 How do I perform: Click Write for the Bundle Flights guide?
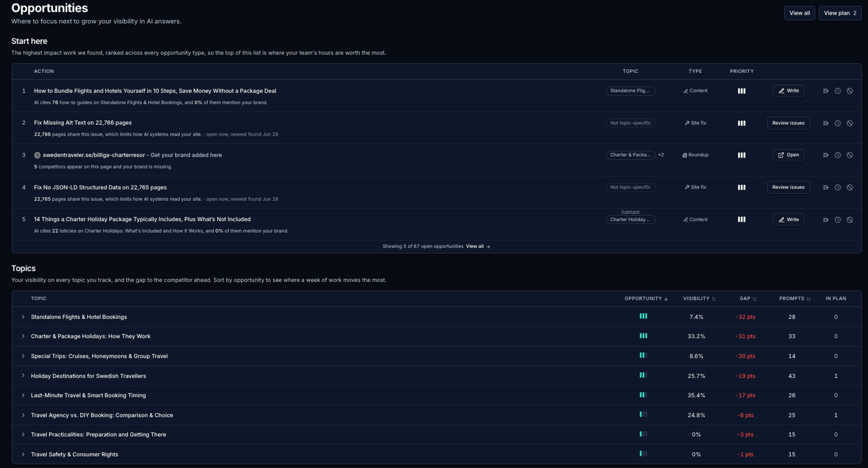coord(788,91)
